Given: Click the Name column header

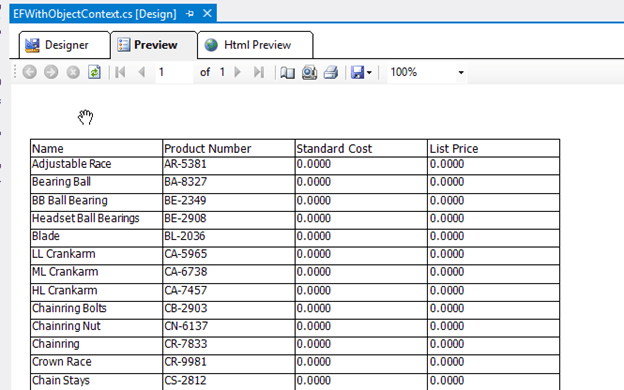Looking at the screenshot, I should pos(96,148).
